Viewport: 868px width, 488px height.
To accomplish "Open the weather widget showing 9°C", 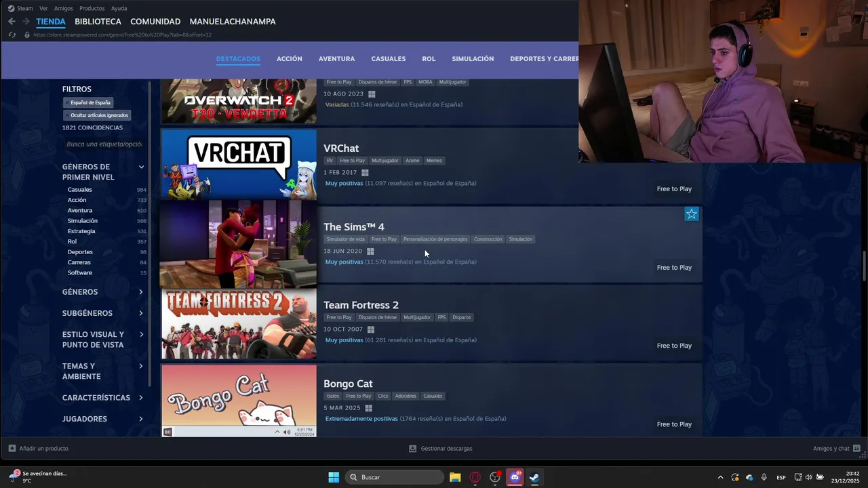I will point(37,477).
